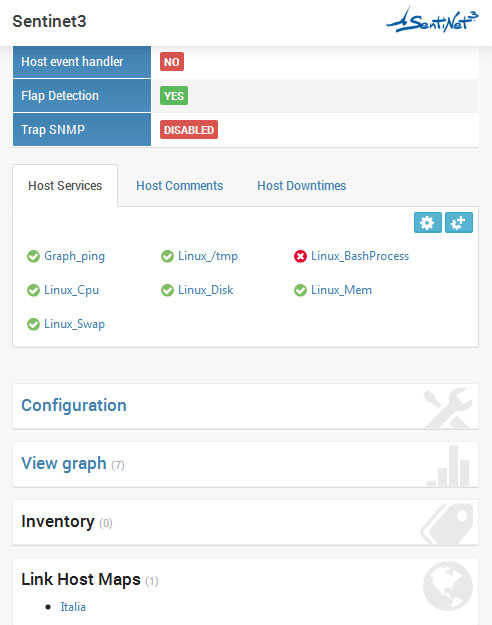Click the green status icon beside Linux_Mem
Screen dimensions: 492x625
300,290
